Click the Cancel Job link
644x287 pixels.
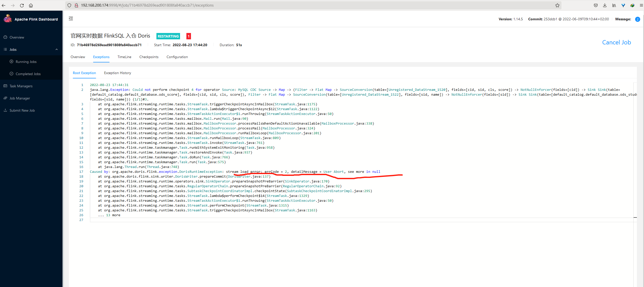coord(616,42)
